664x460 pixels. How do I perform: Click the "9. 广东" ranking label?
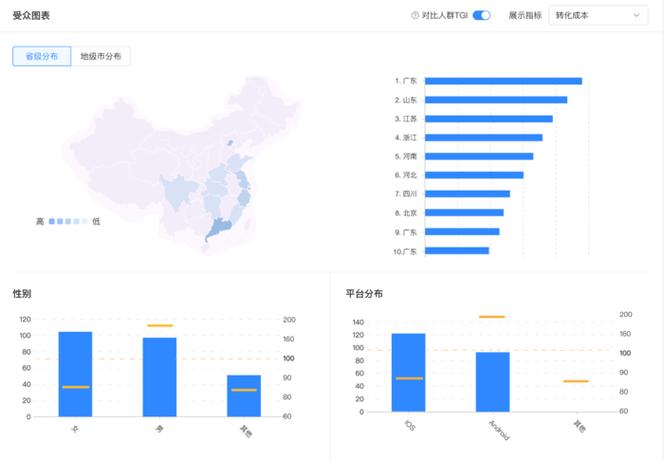point(406,232)
